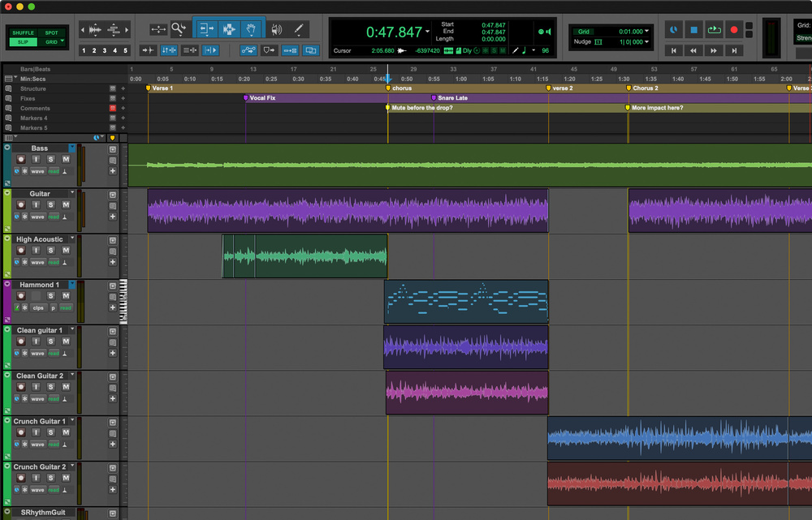
Task: Select the Trim tool
Action: point(206,28)
